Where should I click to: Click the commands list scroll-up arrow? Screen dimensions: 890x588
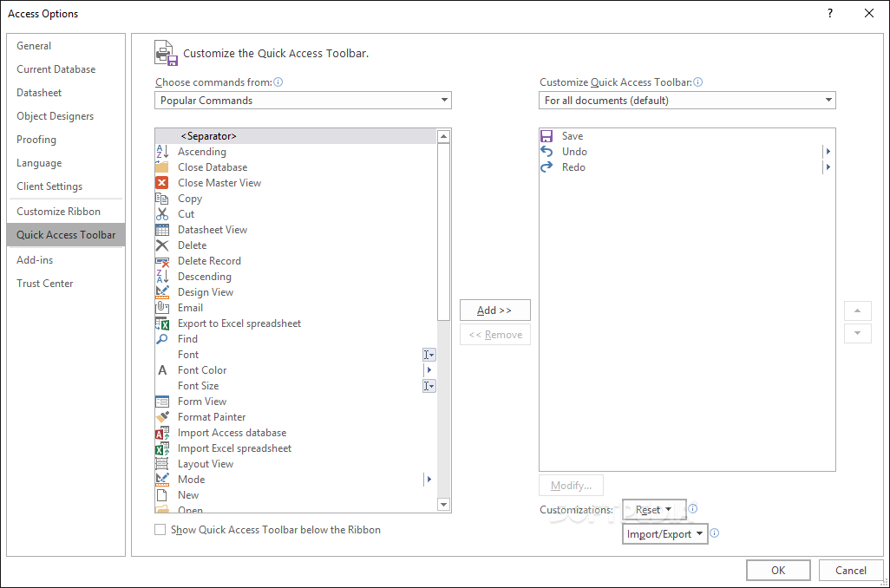444,136
